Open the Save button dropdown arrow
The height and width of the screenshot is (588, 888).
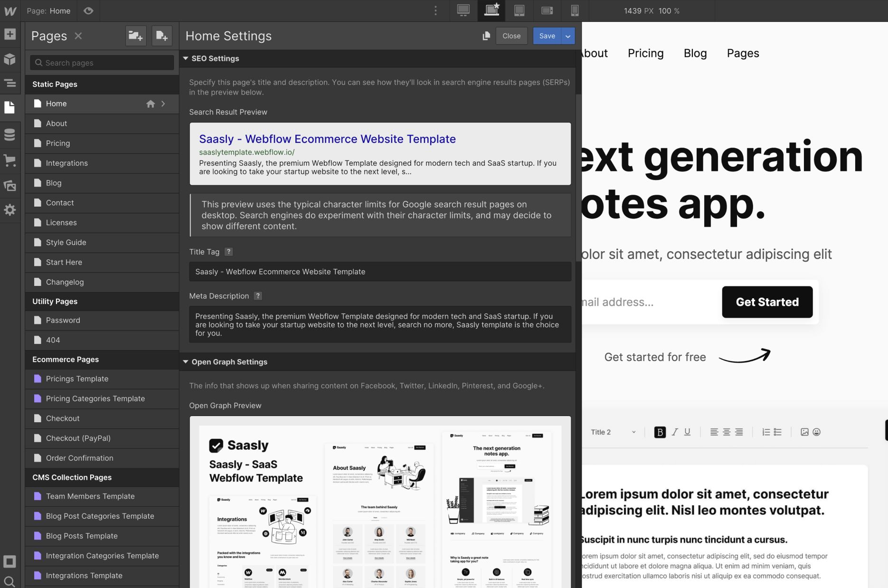[x=568, y=36]
